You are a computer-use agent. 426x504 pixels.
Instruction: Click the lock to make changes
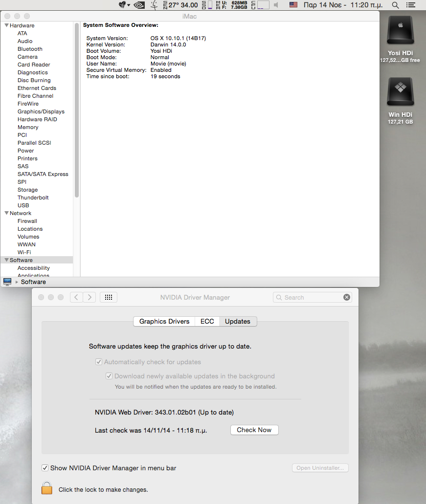coord(46,487)
